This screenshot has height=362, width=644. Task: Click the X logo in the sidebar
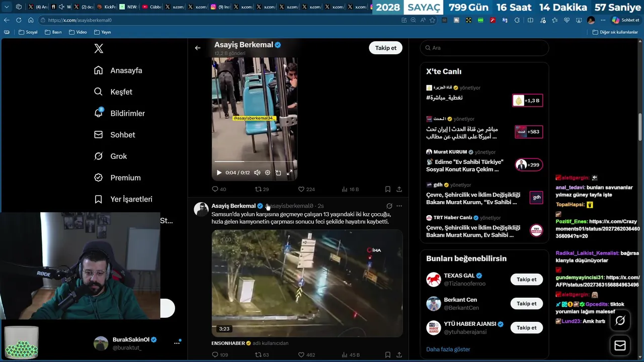pos(99,48)
